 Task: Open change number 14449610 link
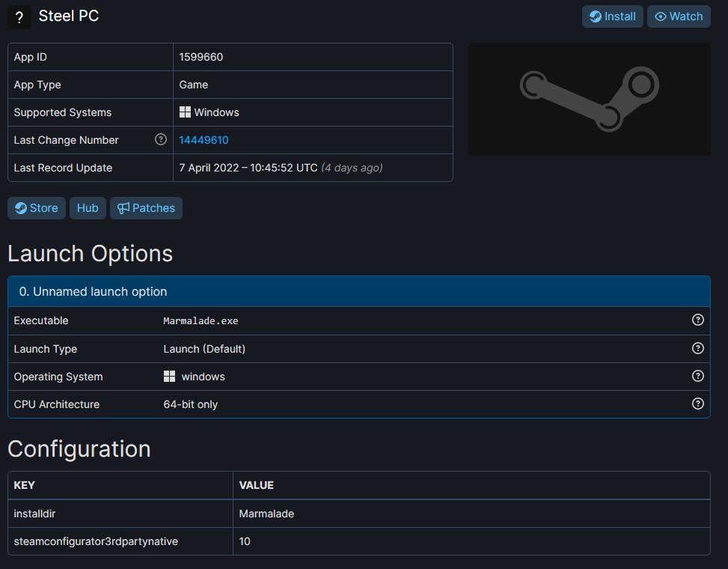pos(203,140)
